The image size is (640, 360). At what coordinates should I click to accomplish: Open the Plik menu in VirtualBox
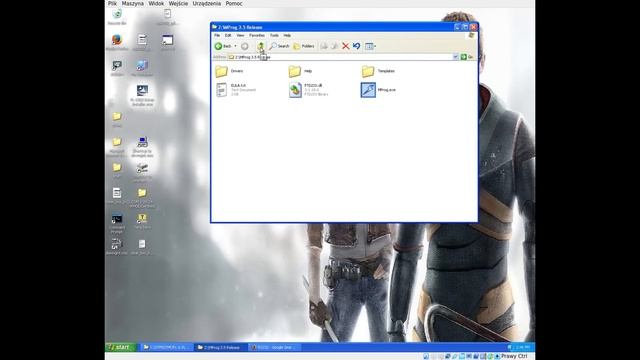click(x=112, y=3)
